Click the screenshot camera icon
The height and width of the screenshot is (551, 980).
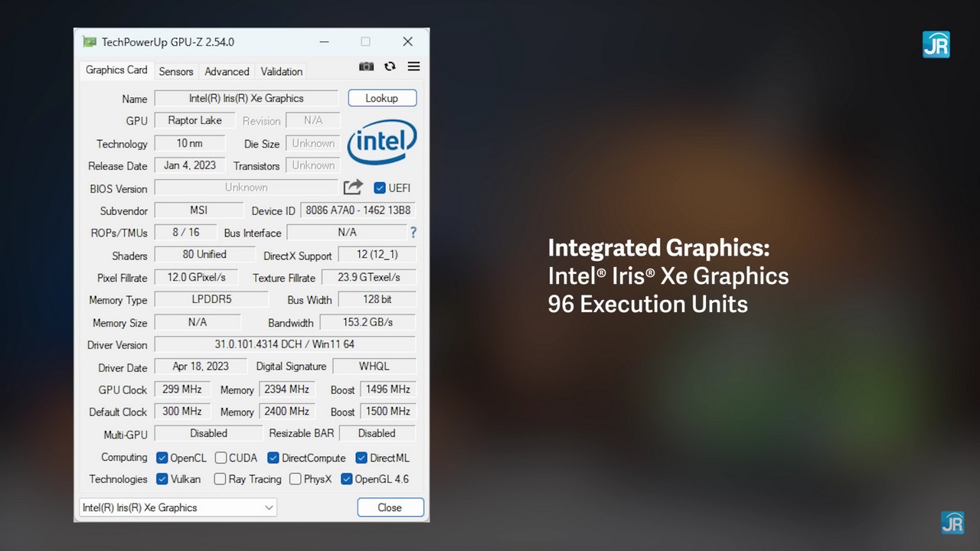point(367,67)
